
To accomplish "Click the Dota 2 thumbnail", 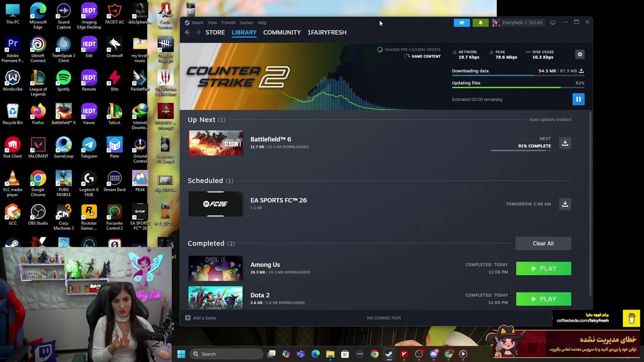I will 215,297.
